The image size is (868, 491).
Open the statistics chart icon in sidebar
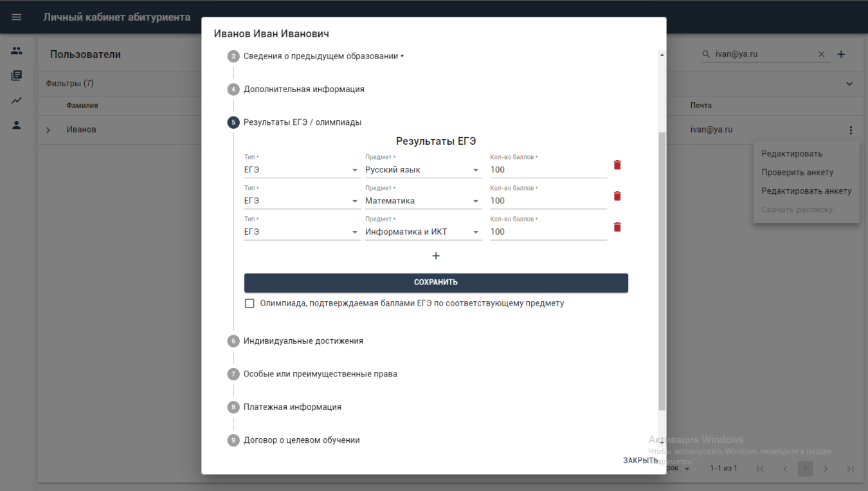[17, 100]
